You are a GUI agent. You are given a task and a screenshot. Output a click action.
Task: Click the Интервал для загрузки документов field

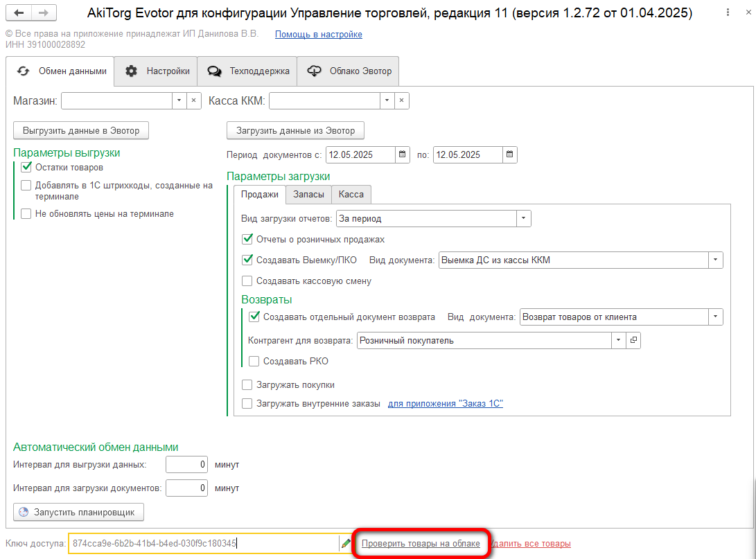(x=186, y=488)
